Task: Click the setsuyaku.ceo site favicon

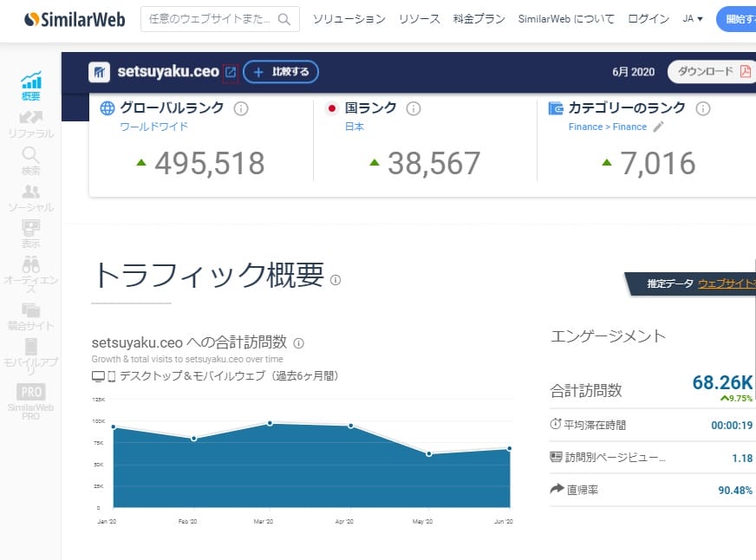Action: [100, 72]
